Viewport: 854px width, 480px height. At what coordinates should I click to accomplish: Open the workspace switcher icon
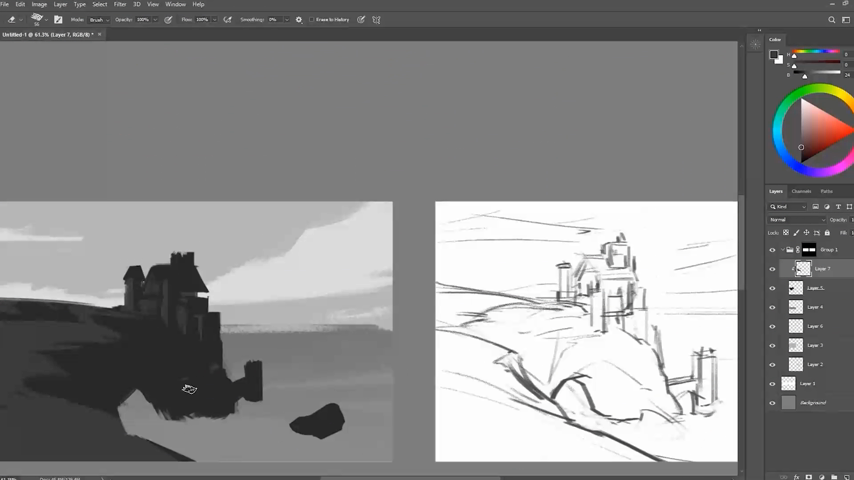point(846,20)
